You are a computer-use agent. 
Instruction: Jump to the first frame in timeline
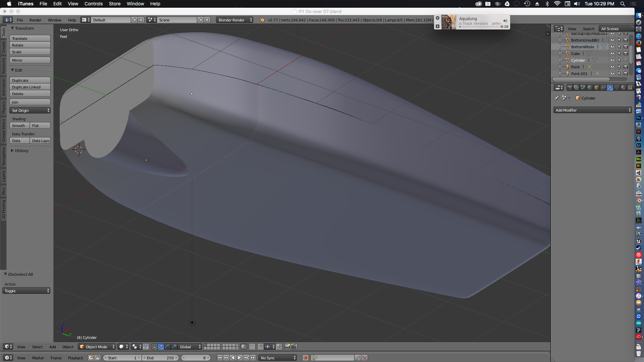pos(219,358)
